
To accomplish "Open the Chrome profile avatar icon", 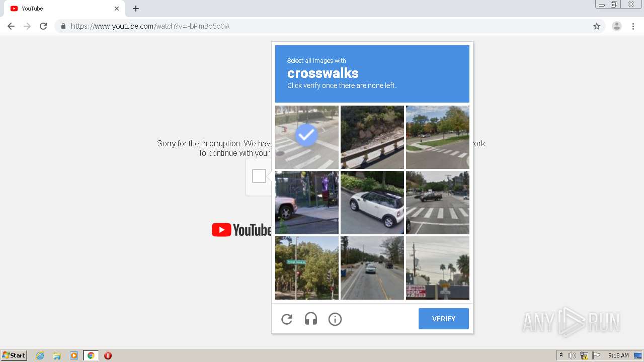I will point(617,26).
